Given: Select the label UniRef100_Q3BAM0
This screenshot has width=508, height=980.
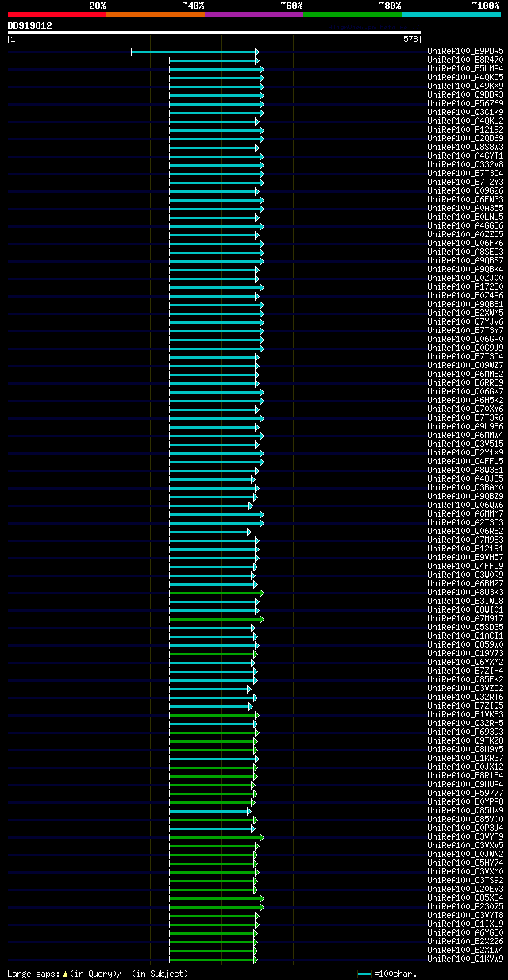Looking at the screenshot, I should (x=465, y=487).
